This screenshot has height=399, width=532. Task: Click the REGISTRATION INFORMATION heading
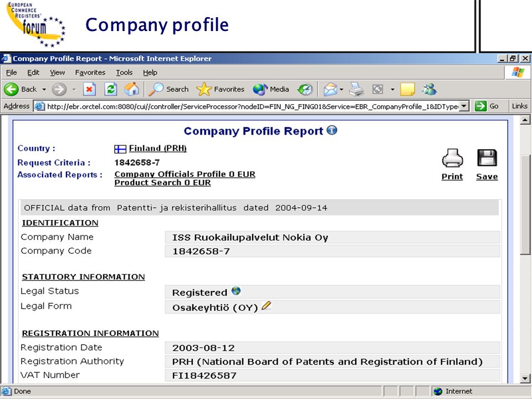[90, 333]
